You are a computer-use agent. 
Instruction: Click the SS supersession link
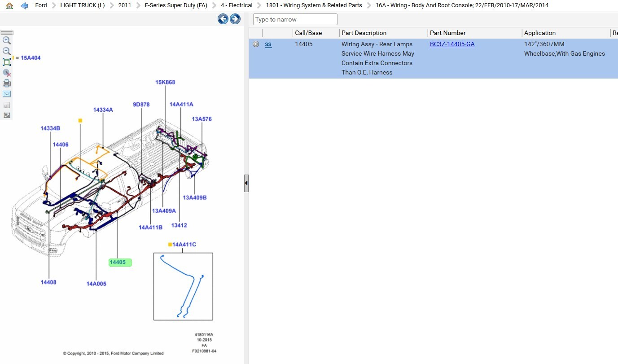click(268, 44)
